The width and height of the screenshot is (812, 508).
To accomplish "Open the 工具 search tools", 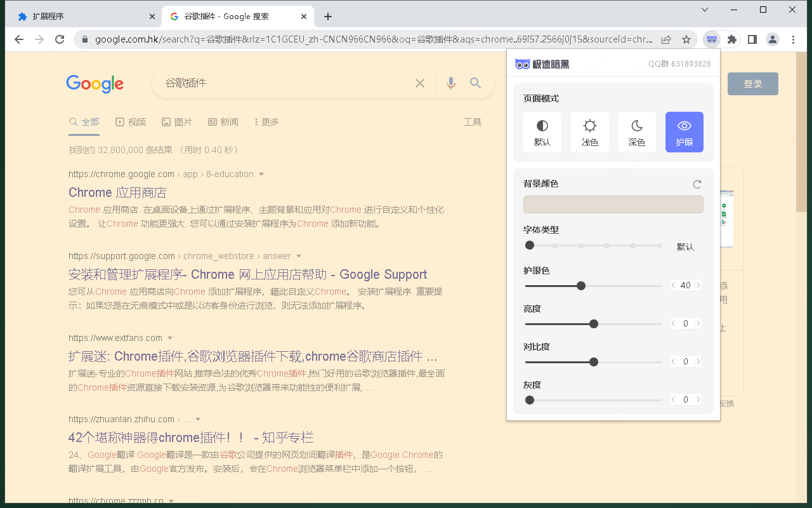I will point(473,122).
